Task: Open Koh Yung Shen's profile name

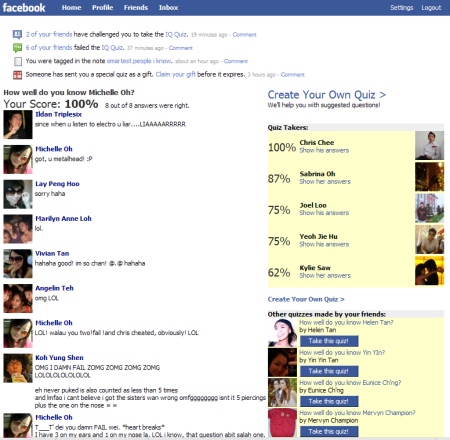Action: point(59,358)
